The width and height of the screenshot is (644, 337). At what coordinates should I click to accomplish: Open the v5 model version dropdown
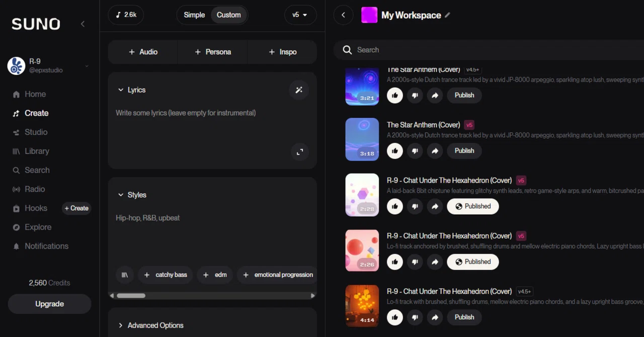(x=300, y=15)
